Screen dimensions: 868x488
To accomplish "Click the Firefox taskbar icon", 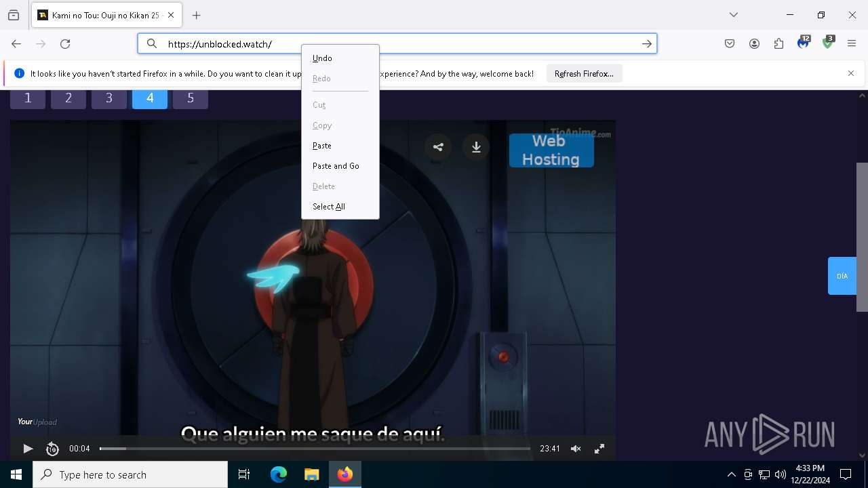I will point(345,474).
